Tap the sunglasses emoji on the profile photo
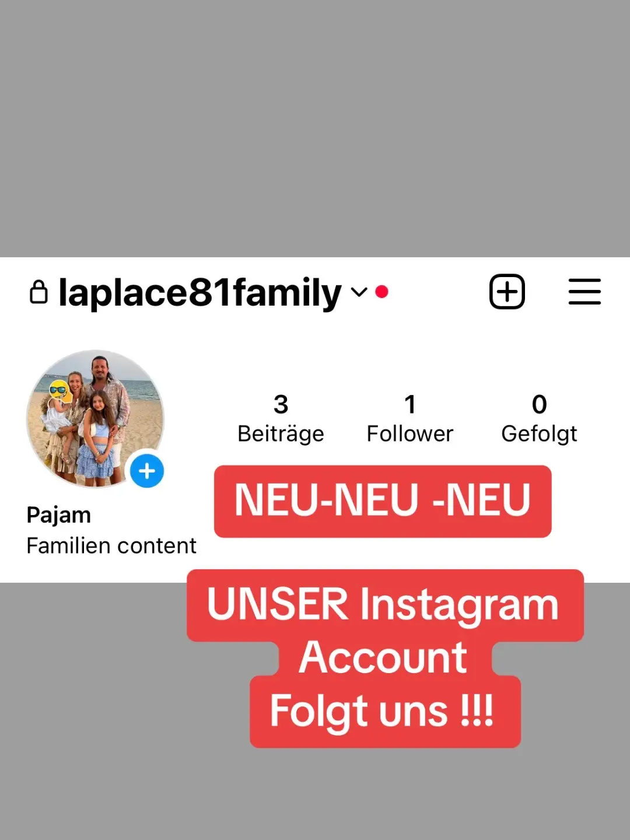Screen dimensions: 630x840 click(60, 390)
